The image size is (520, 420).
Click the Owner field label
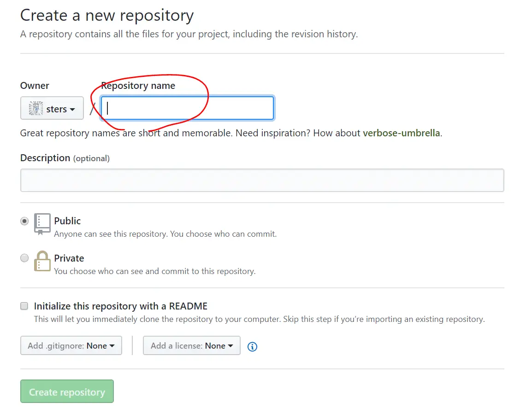click(x=35, y=86)
